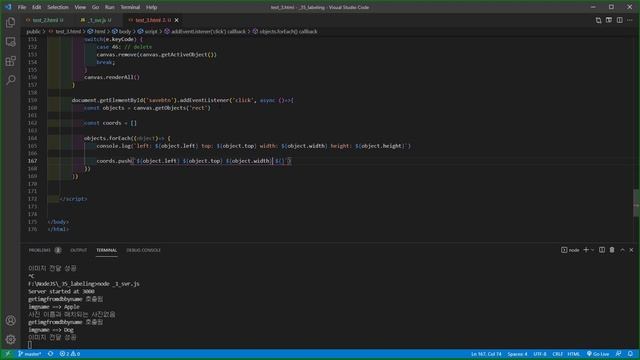Image resolution: width=640 pixels, height=360 pixels.
Task: Open the Selection menu
Action: pyautogui.click(x=58, y=7)
